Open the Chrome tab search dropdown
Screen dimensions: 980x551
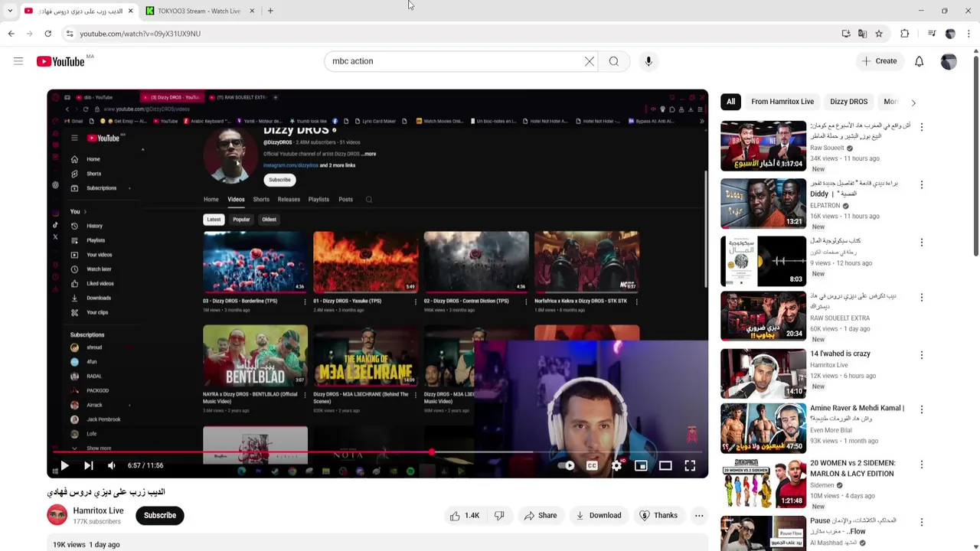tap(9, 11)
